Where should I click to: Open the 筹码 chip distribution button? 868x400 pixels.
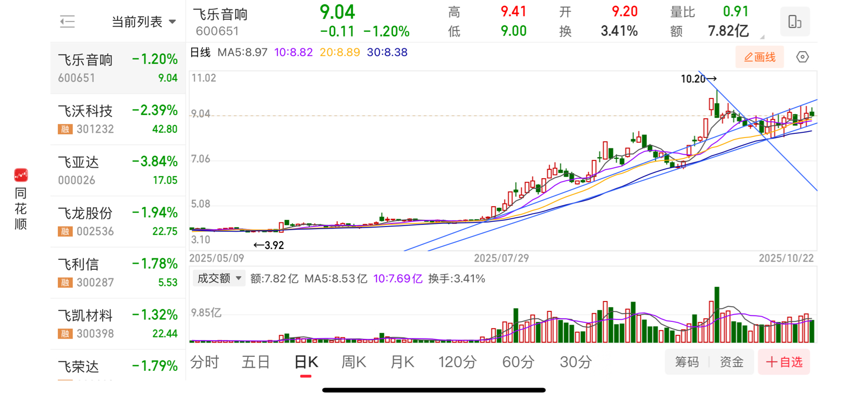(x=687, y=362)
